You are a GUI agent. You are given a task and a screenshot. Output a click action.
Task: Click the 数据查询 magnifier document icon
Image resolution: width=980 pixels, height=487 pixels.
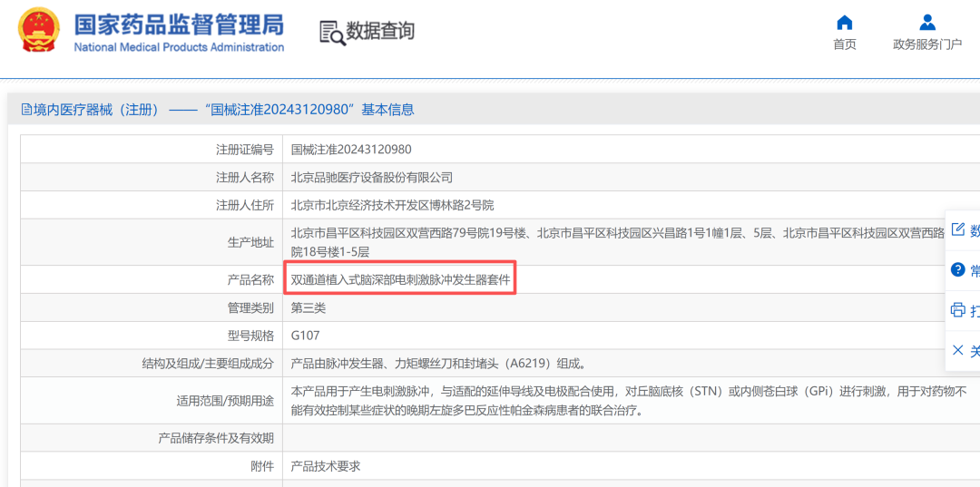(x=332, y=33)
